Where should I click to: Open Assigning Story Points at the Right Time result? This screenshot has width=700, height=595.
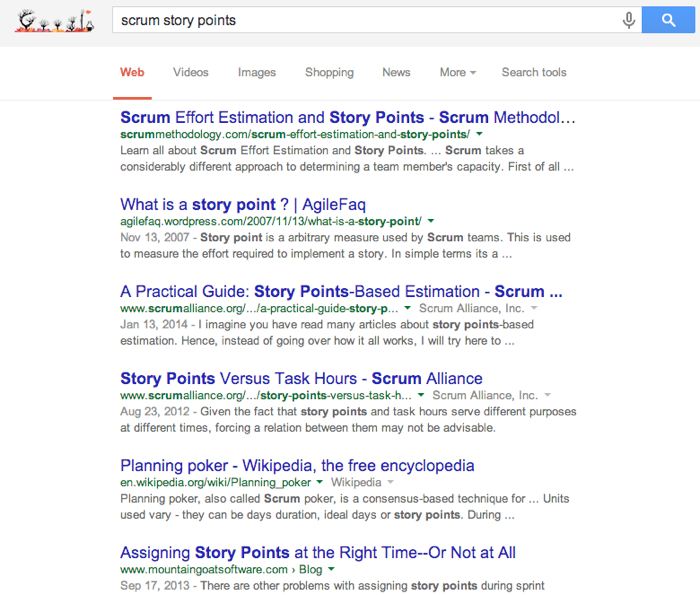pyautogui.click(x=318, y=553)
